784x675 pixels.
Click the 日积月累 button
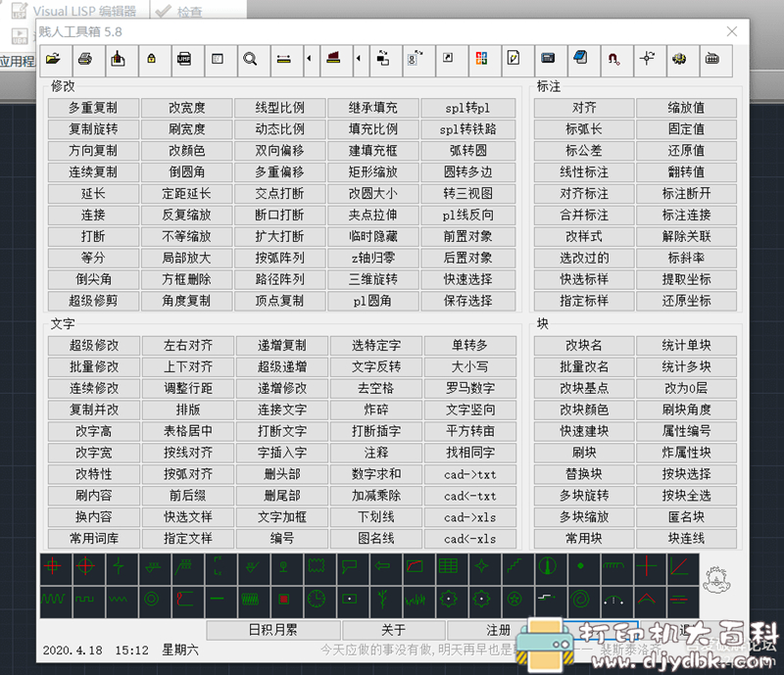tap(273, 630)
